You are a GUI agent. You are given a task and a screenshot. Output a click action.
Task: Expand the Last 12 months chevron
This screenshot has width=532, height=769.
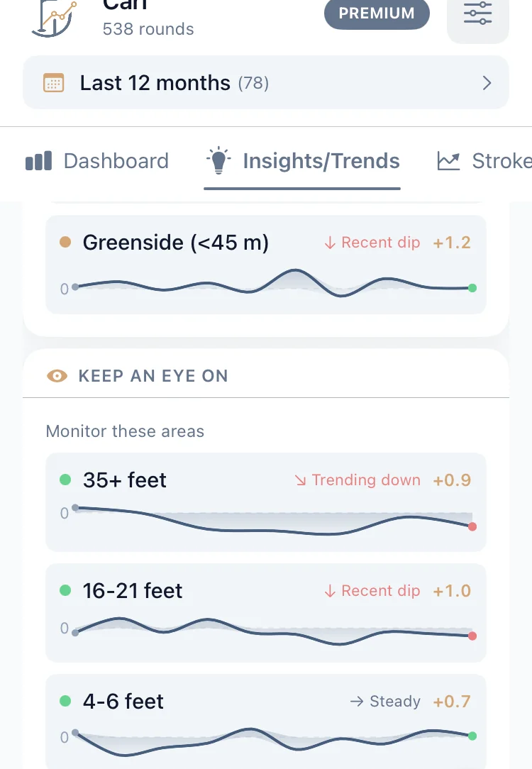(487, 83)
